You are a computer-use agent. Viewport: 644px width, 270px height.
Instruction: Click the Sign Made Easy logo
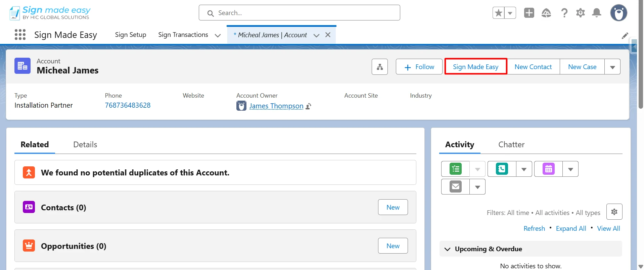coord(50,13)
